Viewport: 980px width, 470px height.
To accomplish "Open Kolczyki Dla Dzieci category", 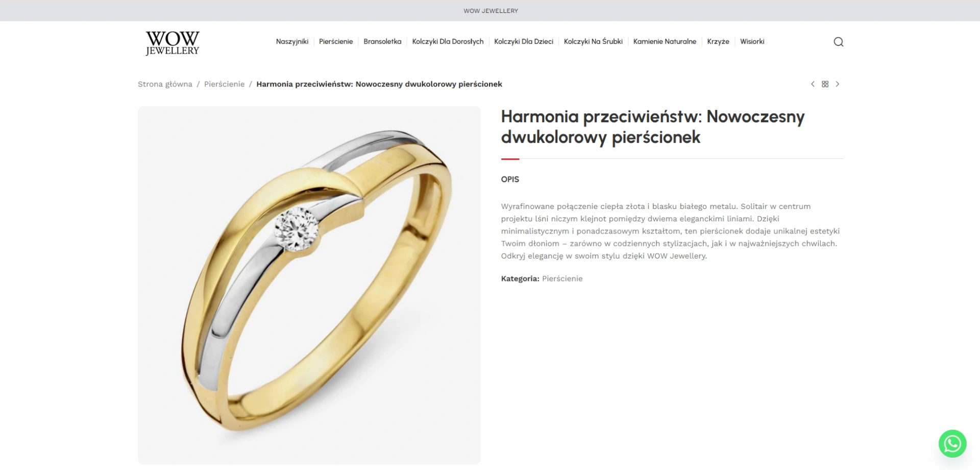I will 524,42.
